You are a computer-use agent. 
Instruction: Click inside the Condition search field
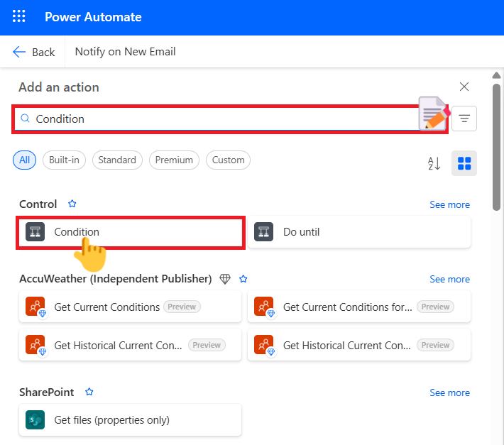[x=213, y=119]
